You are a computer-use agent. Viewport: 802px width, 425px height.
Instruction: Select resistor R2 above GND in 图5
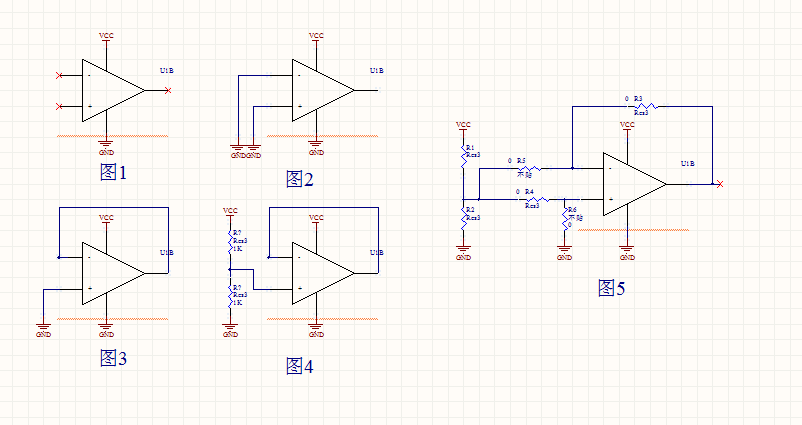point(463,215)
